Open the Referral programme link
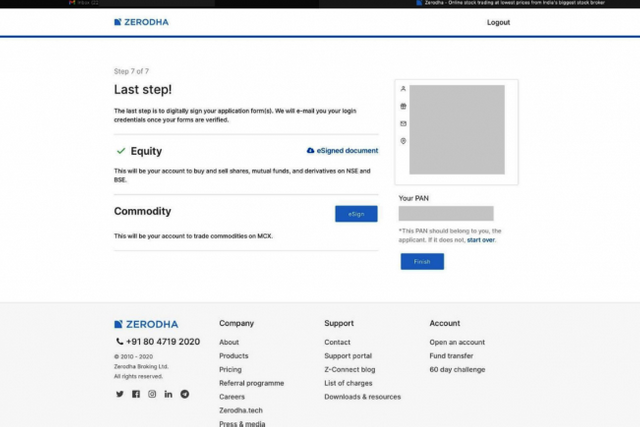This screenshot has width=640, height=427. pos(251,383)
